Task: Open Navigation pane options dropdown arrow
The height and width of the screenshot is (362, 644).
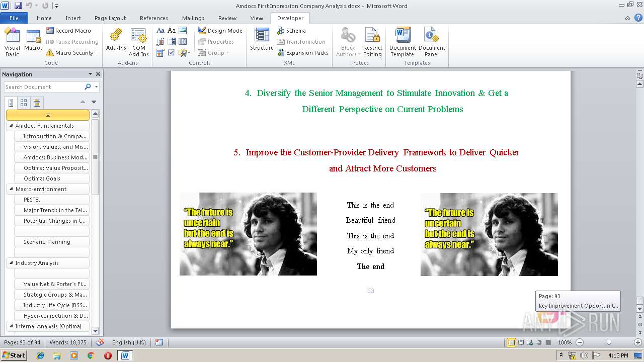Action: pyautogui.click(x=90, y=74)
